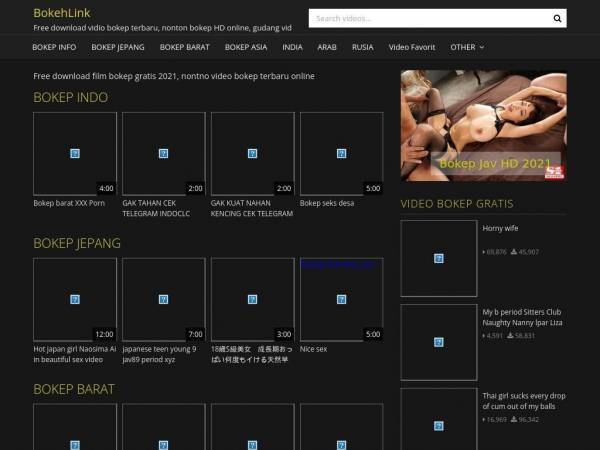Click the download icon next to 45,907
600x450 pixels.
(x=514, y=251)
